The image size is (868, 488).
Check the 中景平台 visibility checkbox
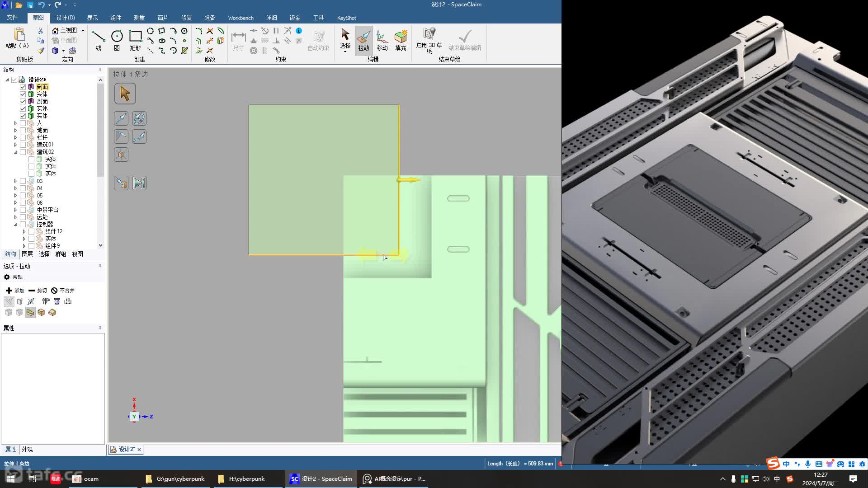click(23, 210)
